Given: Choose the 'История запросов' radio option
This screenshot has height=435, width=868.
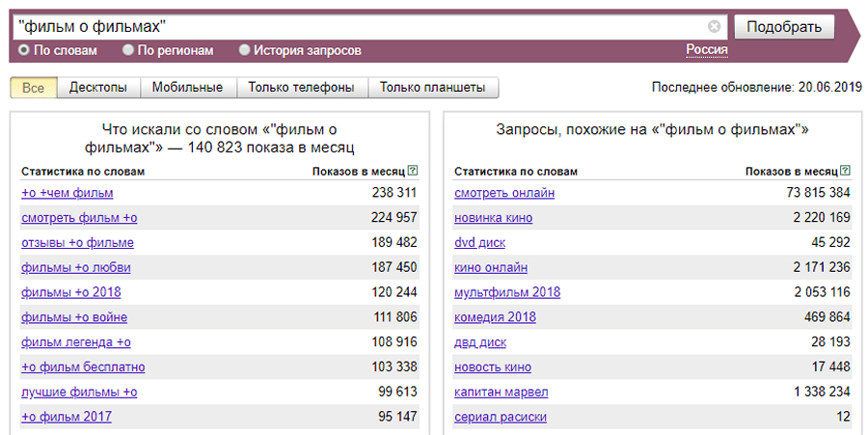Looking at the screenshot, I should pos(244,50).
